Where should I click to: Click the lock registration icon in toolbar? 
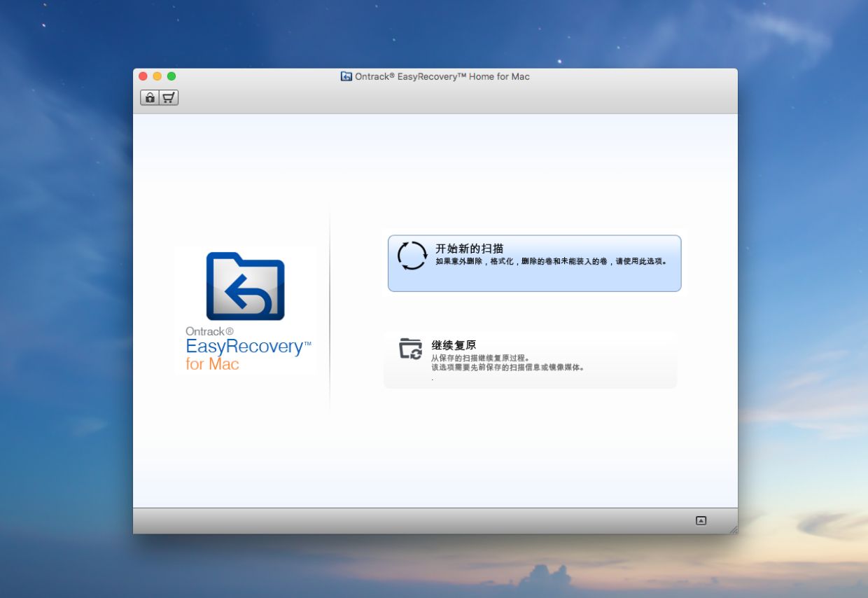pyautogui.click(x=150, y=98)
